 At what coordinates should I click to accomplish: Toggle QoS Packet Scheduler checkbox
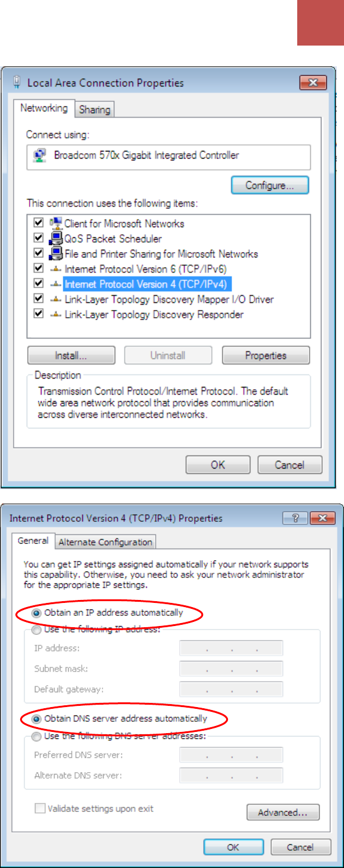[x=38, y=238]
